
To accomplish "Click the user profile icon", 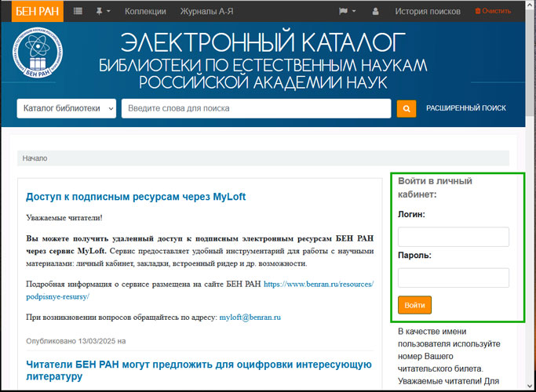I will (375, 11).
